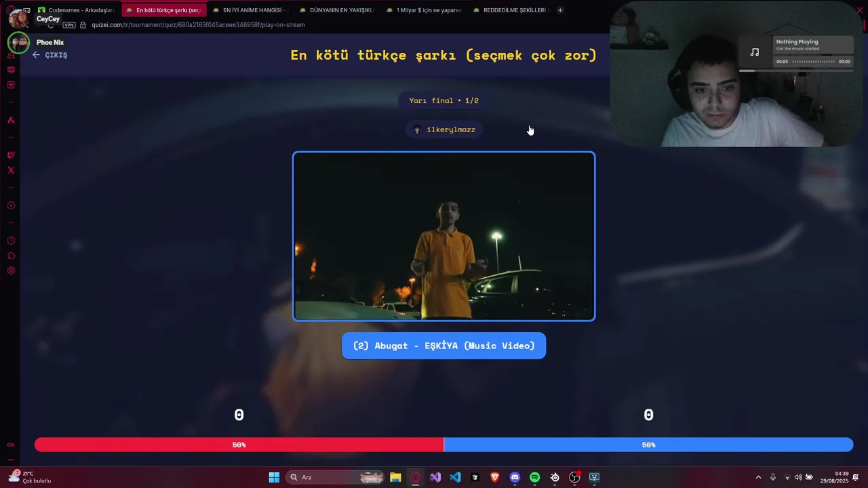Viewport: 868px width, 488px height.
Task: Switch to DÜNYANIN EN YAKIŞIKLI tab
Action: pyautogui.click(x=336, y=10)
